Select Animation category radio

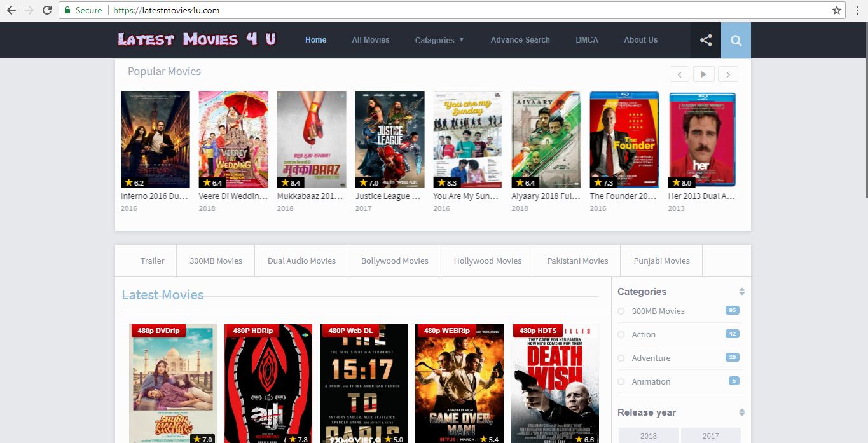621,381
